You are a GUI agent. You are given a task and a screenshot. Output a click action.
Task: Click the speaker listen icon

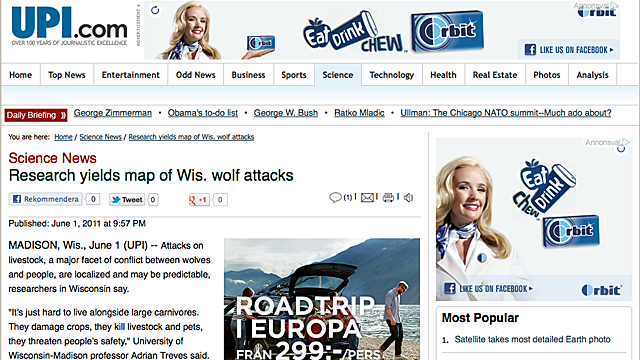click(408, 198)
